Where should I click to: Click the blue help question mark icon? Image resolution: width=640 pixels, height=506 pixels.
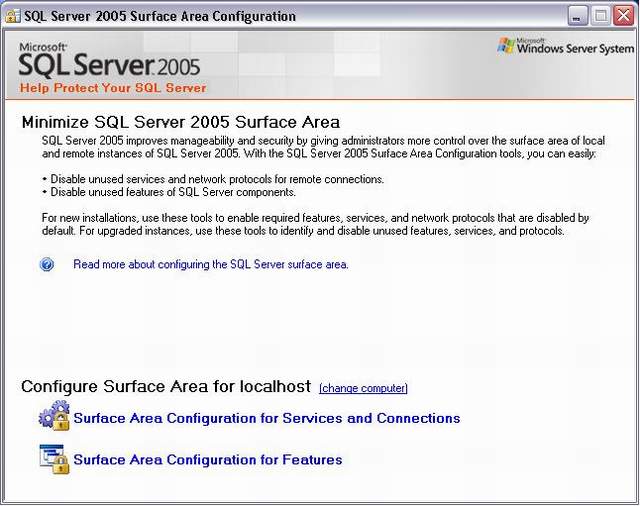[x=47, y=264]
